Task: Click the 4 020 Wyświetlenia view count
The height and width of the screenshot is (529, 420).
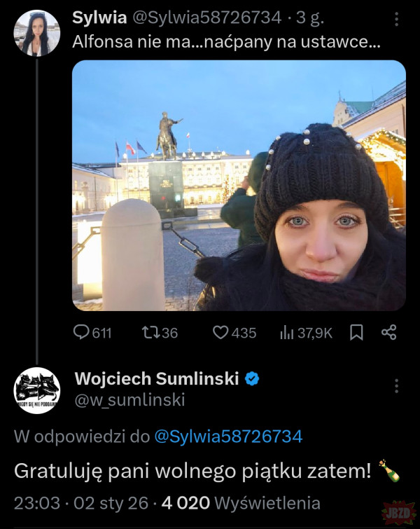Action: coord(240,503)
